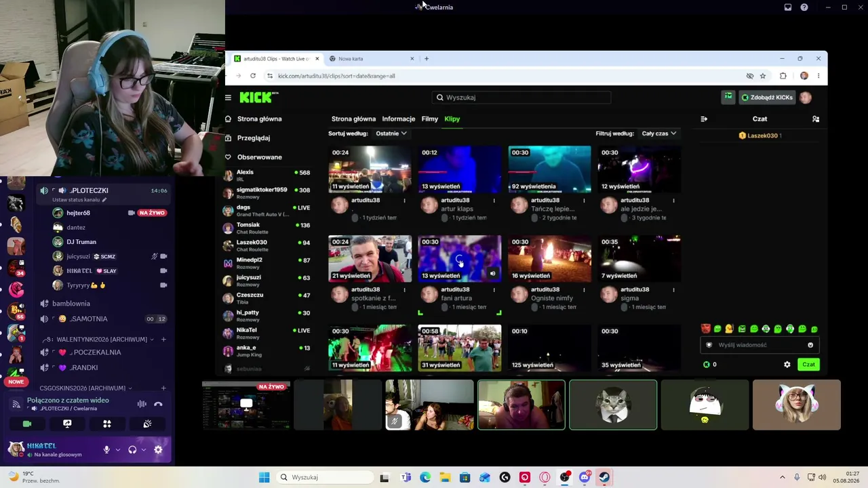868x488 pixels.
Task: Join the _SAMOTNIA voice channel
Action: coord(103,319)
